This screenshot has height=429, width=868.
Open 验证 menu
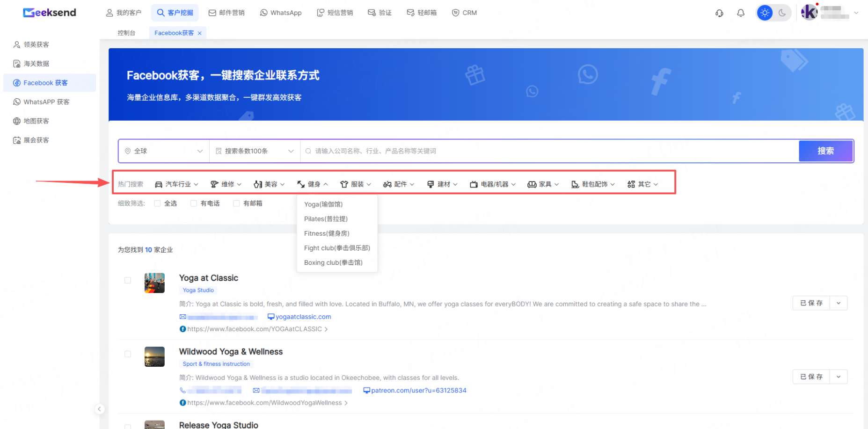pos(379,13)
